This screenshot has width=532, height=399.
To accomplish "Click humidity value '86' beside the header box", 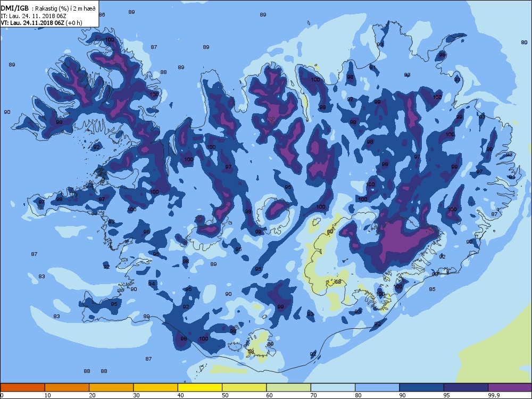I will 102,14.
